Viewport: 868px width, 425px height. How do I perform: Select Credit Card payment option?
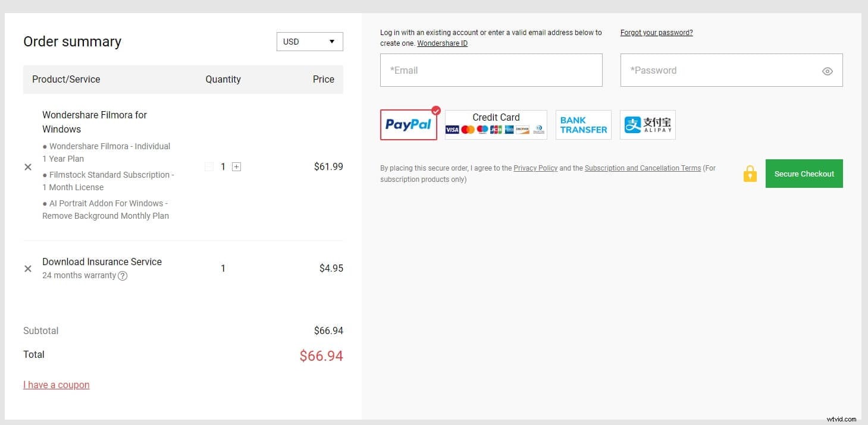point(496,125)
